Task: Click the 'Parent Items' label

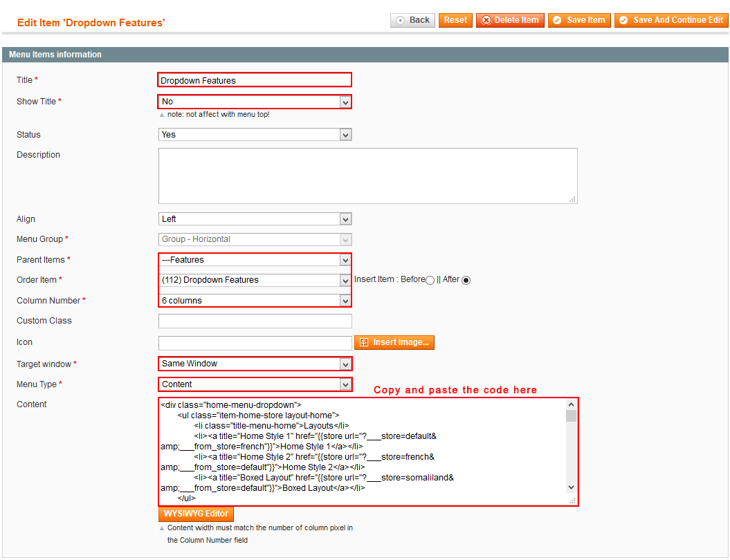Action: pyautogui.click(x=41, y=259)
